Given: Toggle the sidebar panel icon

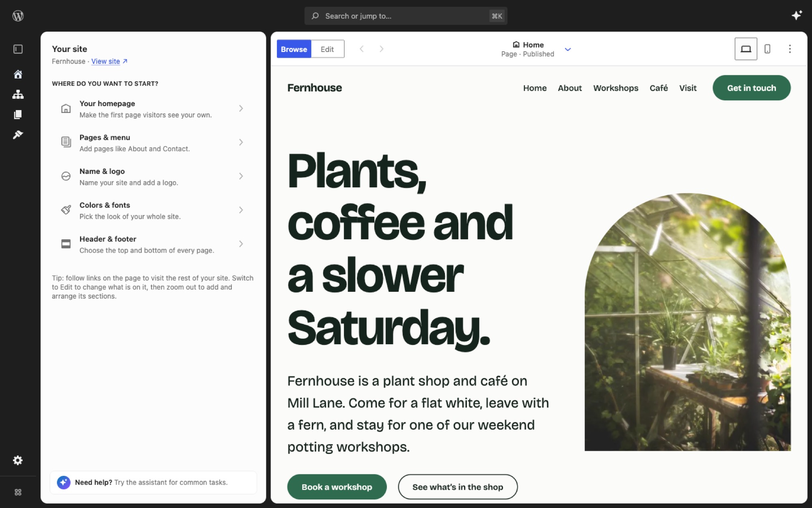Looking at the screenshot, I should [x=18, y=49].
